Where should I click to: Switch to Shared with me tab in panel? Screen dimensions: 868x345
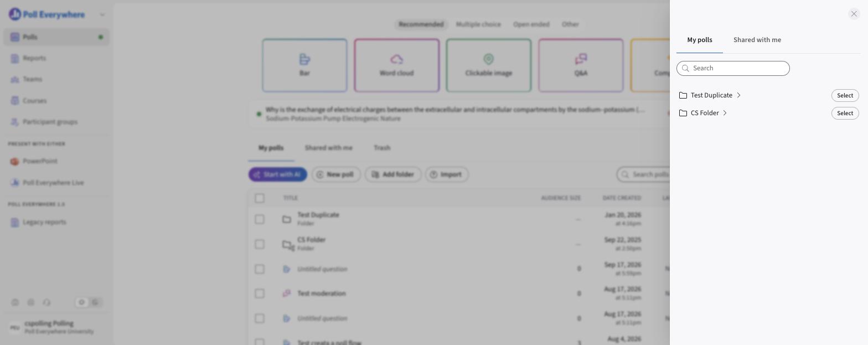[x=757, y=40]
